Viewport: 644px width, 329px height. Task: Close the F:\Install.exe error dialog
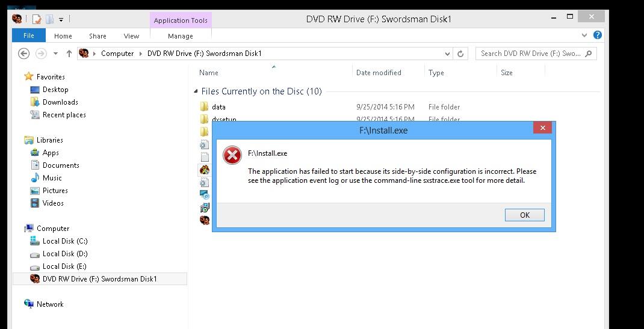click(x=542, y=128)
